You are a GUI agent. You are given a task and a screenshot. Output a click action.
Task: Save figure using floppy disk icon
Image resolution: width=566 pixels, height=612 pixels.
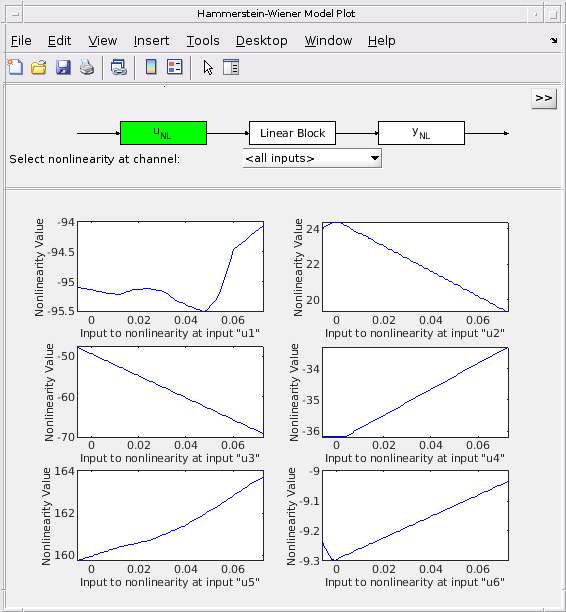[x=63, y=67]
